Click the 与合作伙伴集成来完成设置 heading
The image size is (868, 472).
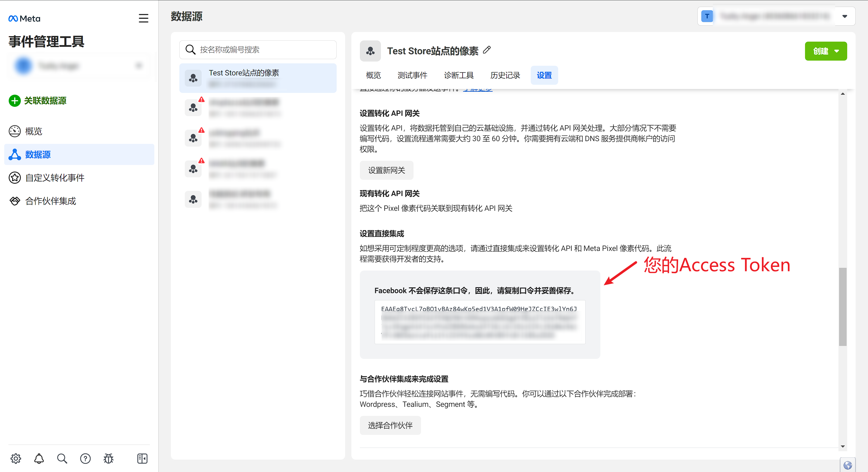point(404,379)
